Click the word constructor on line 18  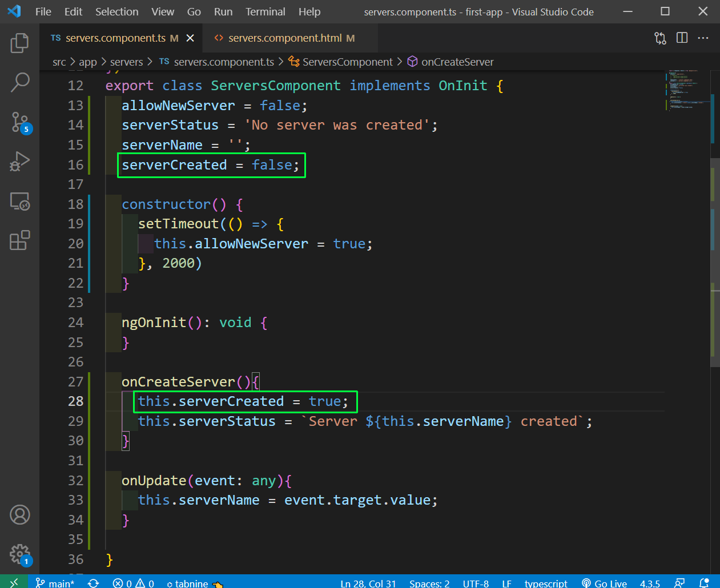166,204
